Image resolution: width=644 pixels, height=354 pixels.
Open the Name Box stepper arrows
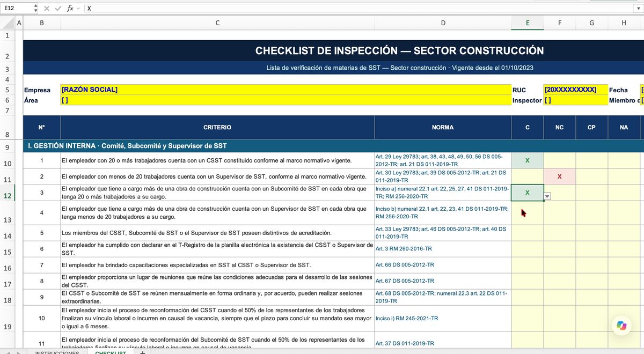point(36,9)
